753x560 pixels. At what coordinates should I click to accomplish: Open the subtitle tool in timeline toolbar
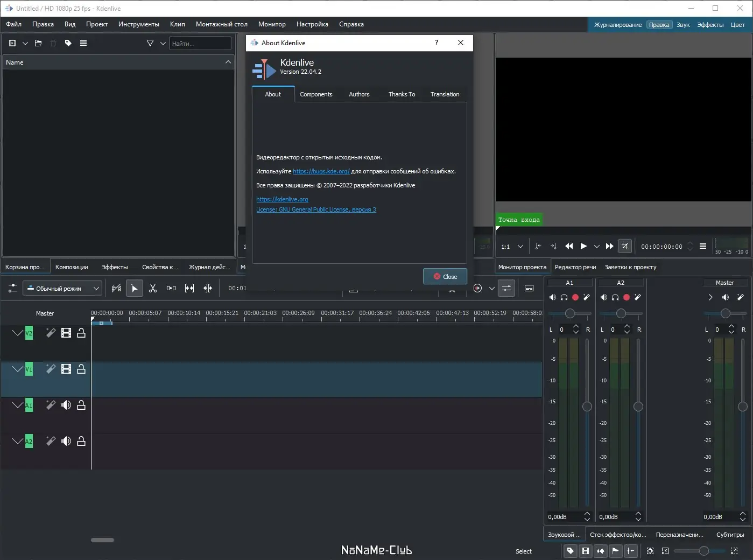coord(529,288)
